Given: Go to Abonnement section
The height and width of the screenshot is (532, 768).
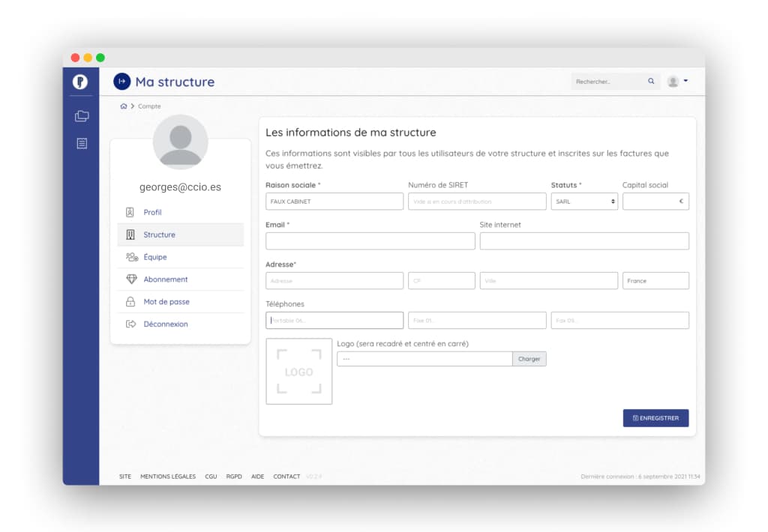Looking at the screenshot, I should coord(165,279).
